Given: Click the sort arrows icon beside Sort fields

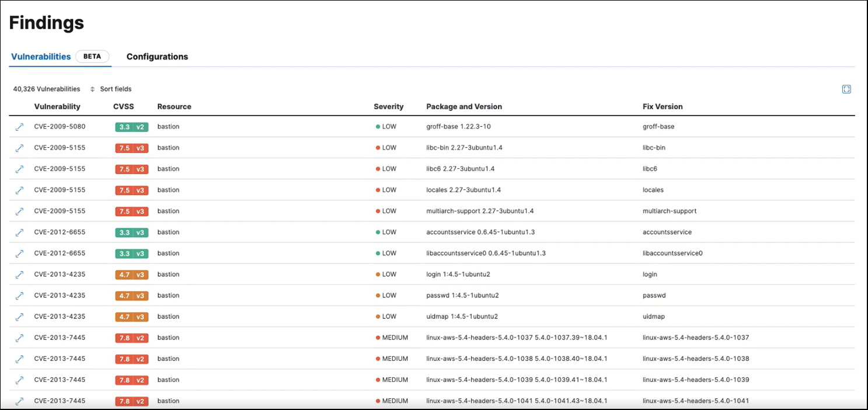Looking at the screenshot, I should 92,89.
